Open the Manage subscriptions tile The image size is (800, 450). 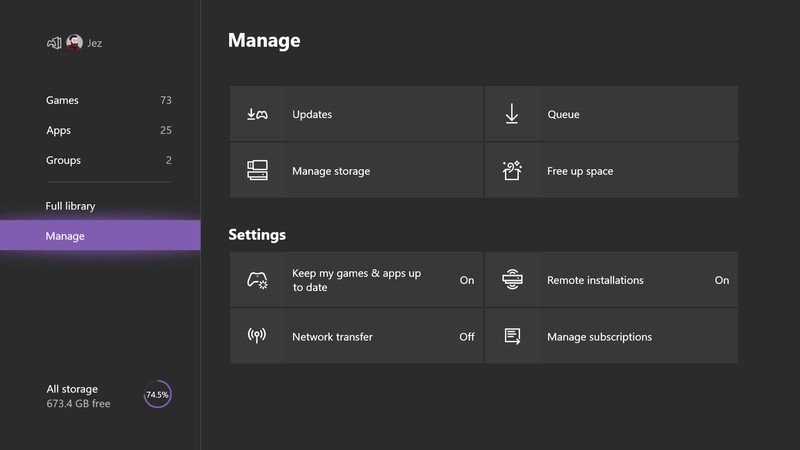[611, 337]
